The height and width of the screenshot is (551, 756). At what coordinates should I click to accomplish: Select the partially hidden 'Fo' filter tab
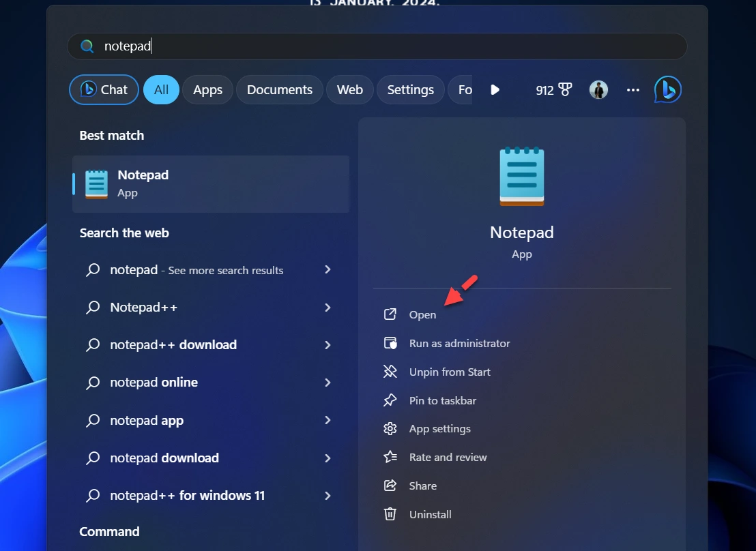tap(461, 89)
